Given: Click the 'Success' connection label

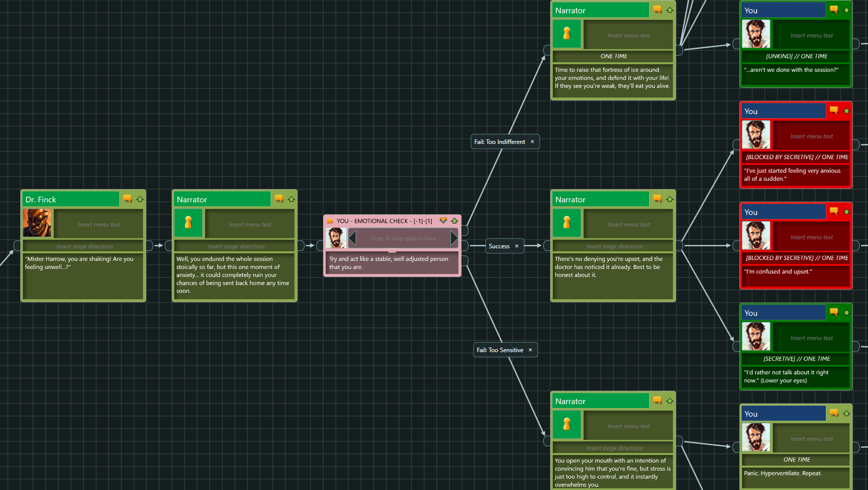Looking at the screenshot, I should click(499, 246).
